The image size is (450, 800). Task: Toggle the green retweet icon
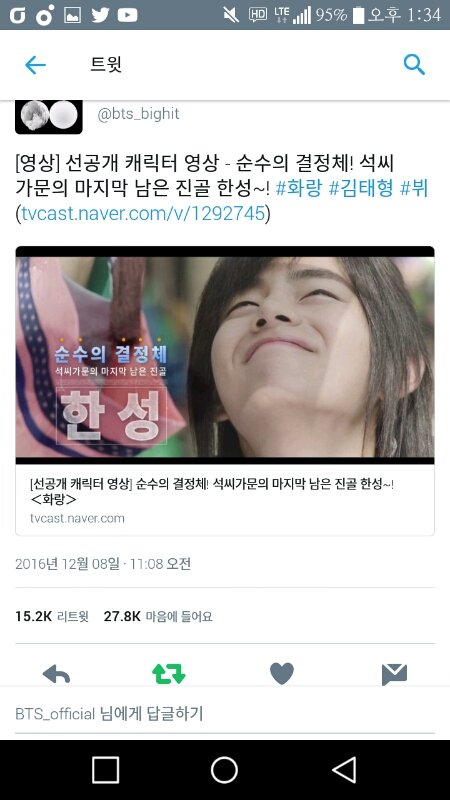pyautogui.click(x=168, y=674)
